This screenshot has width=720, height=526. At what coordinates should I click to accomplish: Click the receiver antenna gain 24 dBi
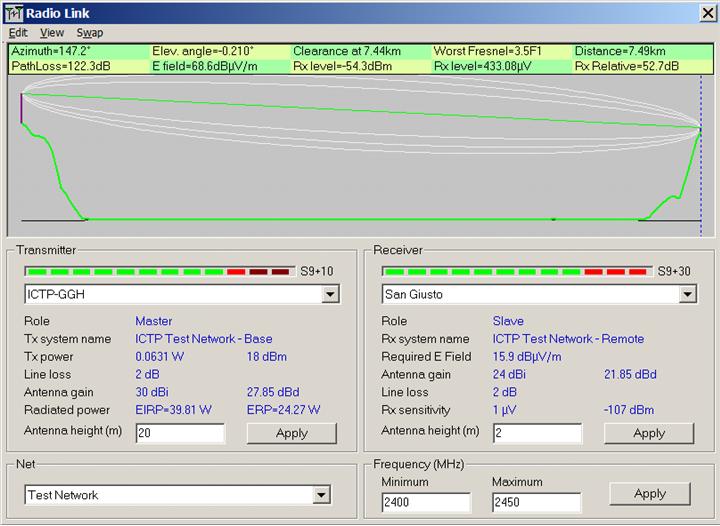509,375
